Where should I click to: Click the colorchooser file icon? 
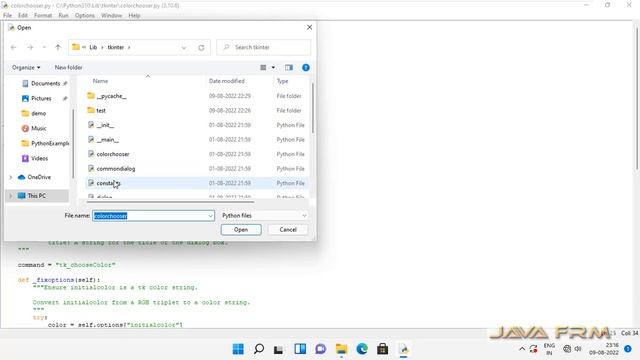(91, 154)
